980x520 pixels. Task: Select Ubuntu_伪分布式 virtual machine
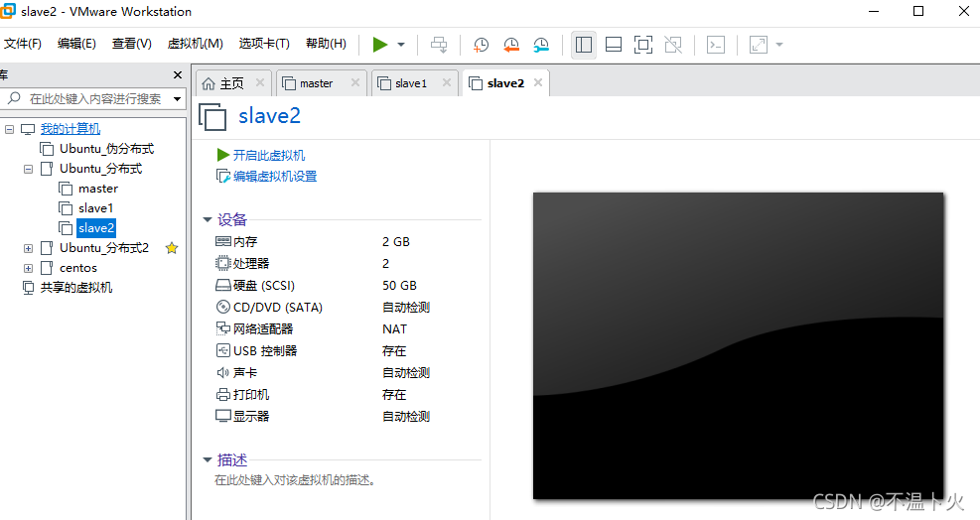coord(106,149)
